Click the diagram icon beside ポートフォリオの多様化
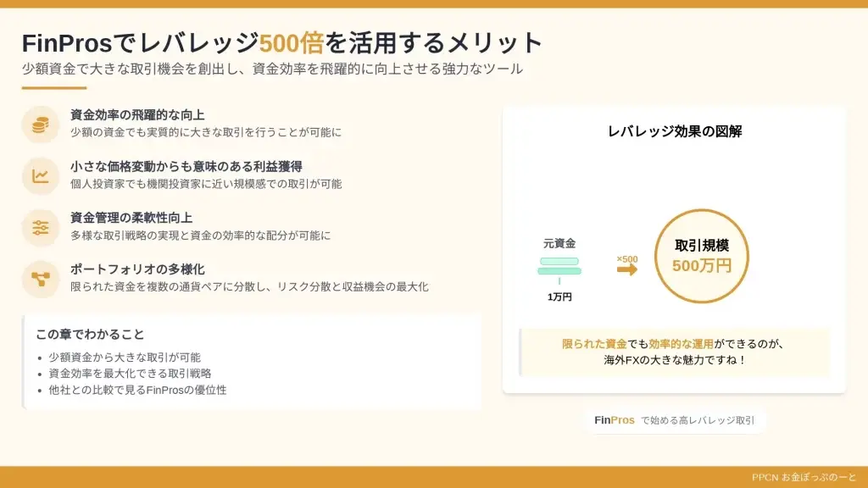Screen dimensions: 868x488 pyautogui.click(x=40, y=279)
